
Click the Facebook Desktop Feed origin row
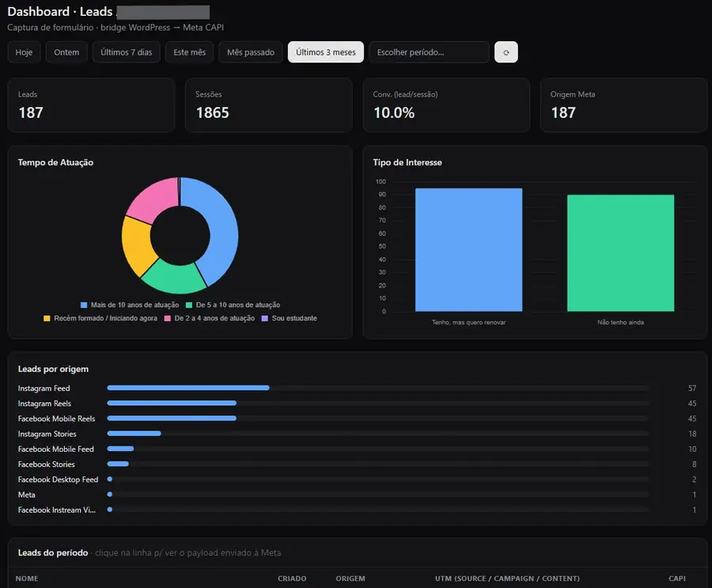click(357, 480)
